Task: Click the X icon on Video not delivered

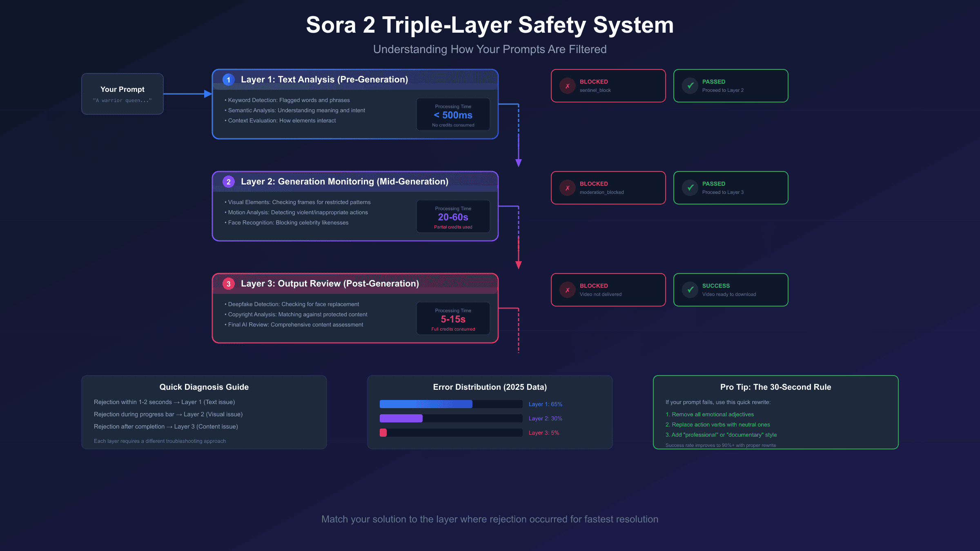Action: pos(567,290)
